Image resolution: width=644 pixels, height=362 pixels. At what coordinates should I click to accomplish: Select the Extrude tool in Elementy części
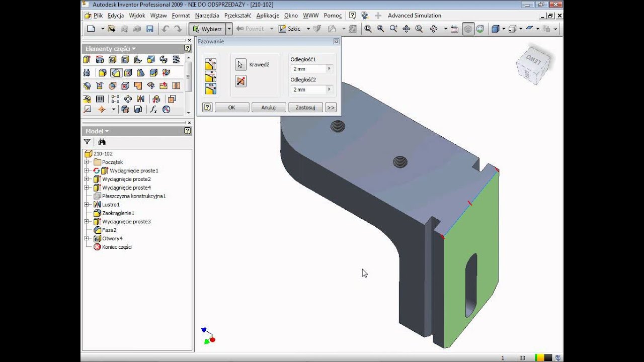click(87, 60)
